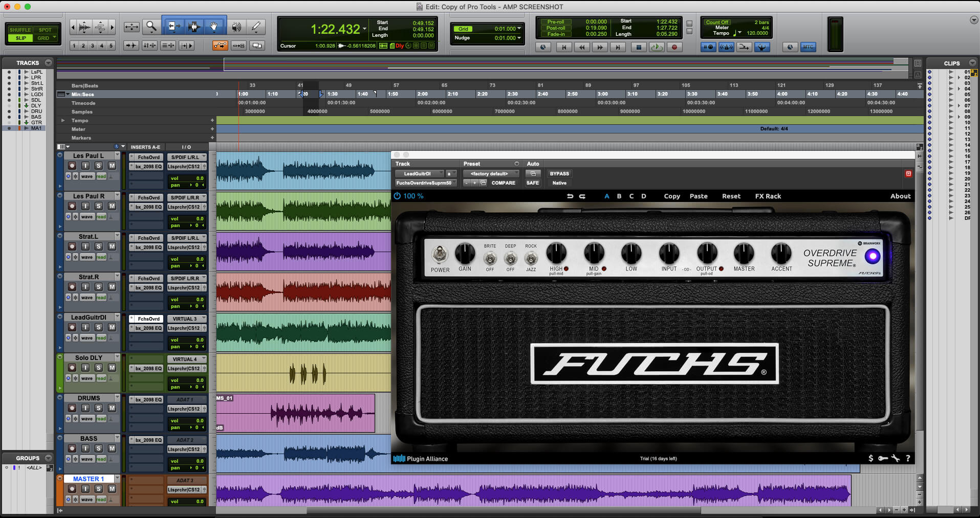Select the Scrubber speaker tool

236,27
